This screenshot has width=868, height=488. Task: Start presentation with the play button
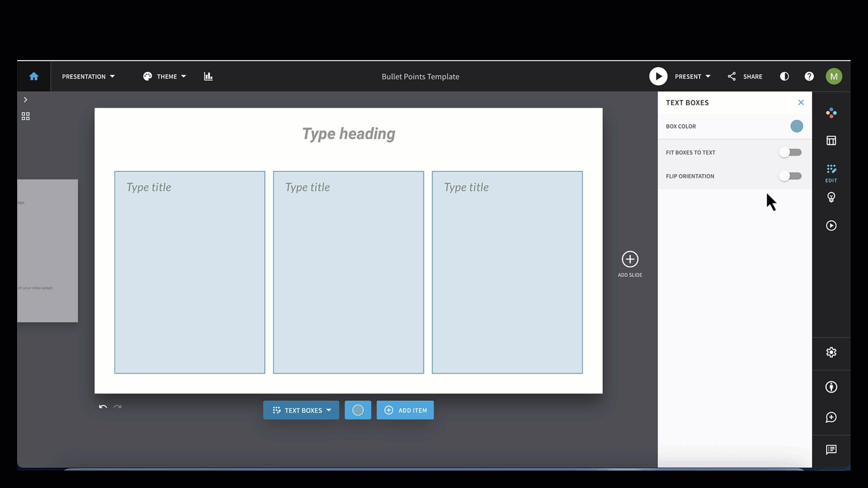click(658, 76)
